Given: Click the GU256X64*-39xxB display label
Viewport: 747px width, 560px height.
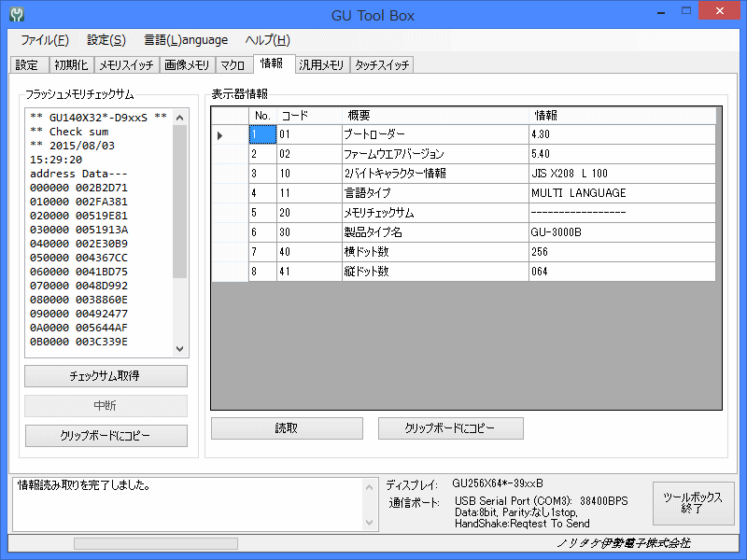Looking at the screenshot, I should (x=498, y=483).
